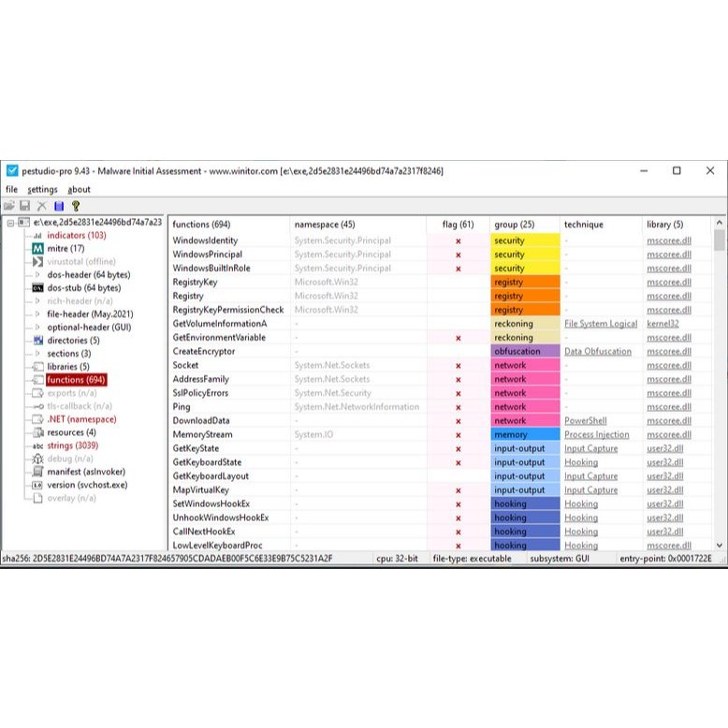The image size is (728, 728).
Task: Open kernel32 library link
Action: click(662, 324)
